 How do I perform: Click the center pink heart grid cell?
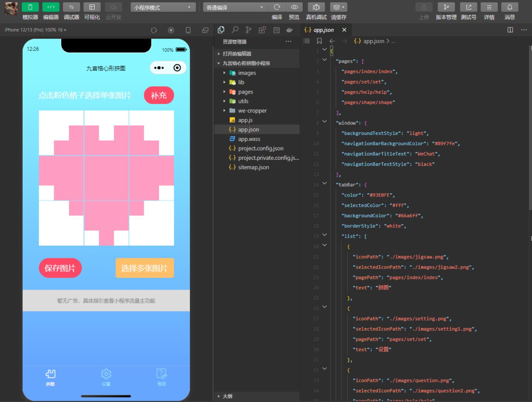[x=106, y=178]
